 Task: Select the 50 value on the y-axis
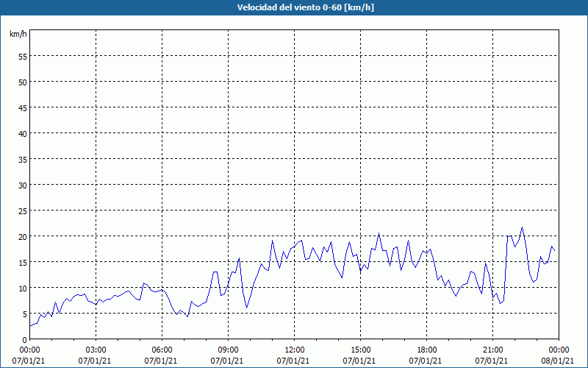tap(23, 82)
